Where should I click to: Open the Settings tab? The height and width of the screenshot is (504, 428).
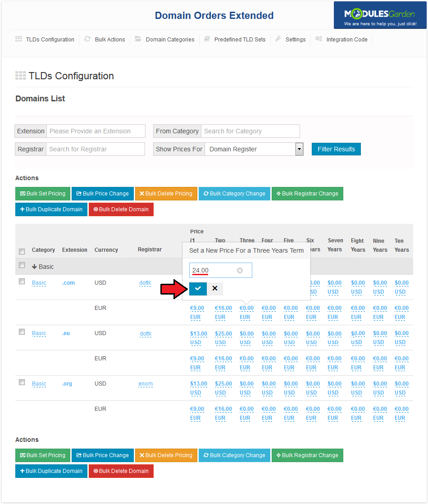tap(296, 40)
